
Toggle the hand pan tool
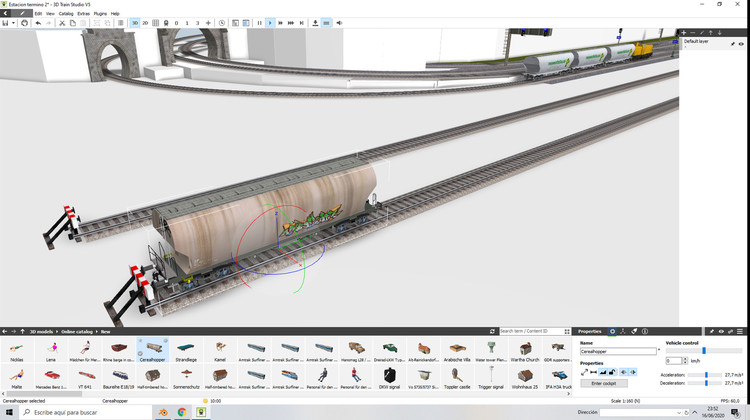[24, 22]
